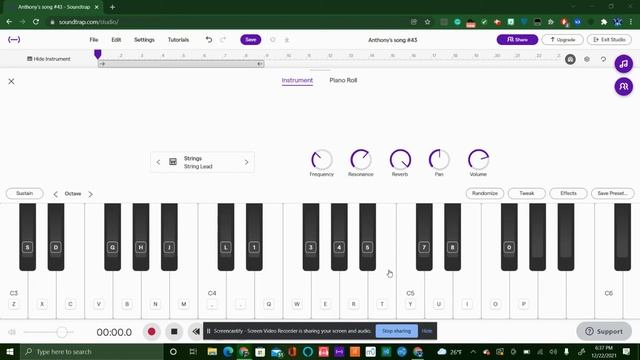
Task: Click the sync status icon next to Save
Action: tap(273, 40)
